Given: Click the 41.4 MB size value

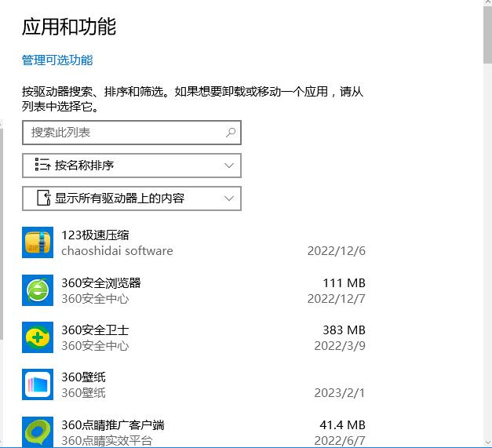Looking at the screenshot, I should tap(342, 424).
